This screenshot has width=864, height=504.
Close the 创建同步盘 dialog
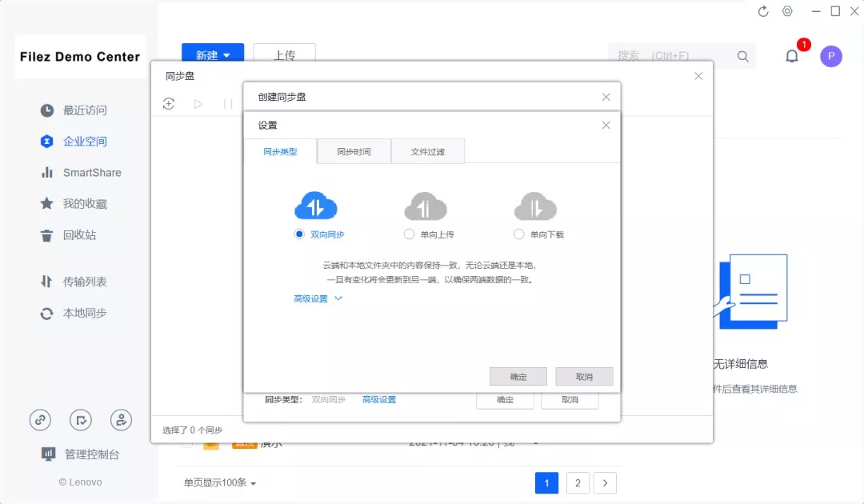pos(606,97)
